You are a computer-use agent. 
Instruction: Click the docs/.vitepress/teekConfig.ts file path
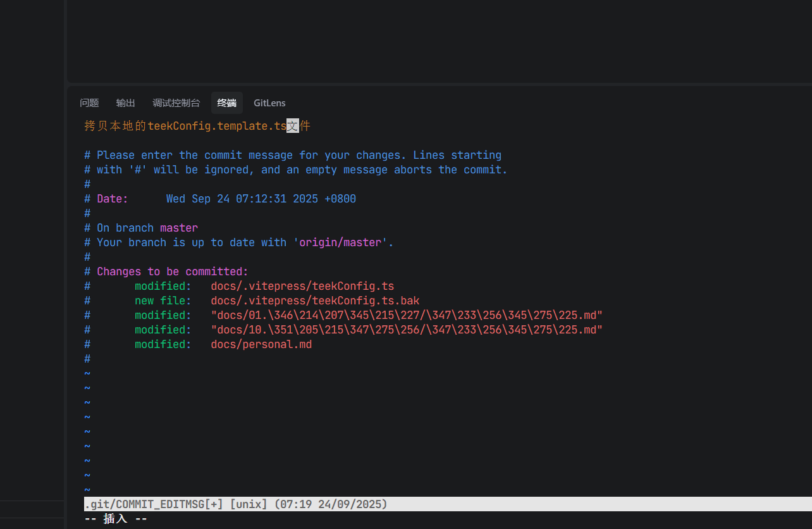(x=302, y=286)
